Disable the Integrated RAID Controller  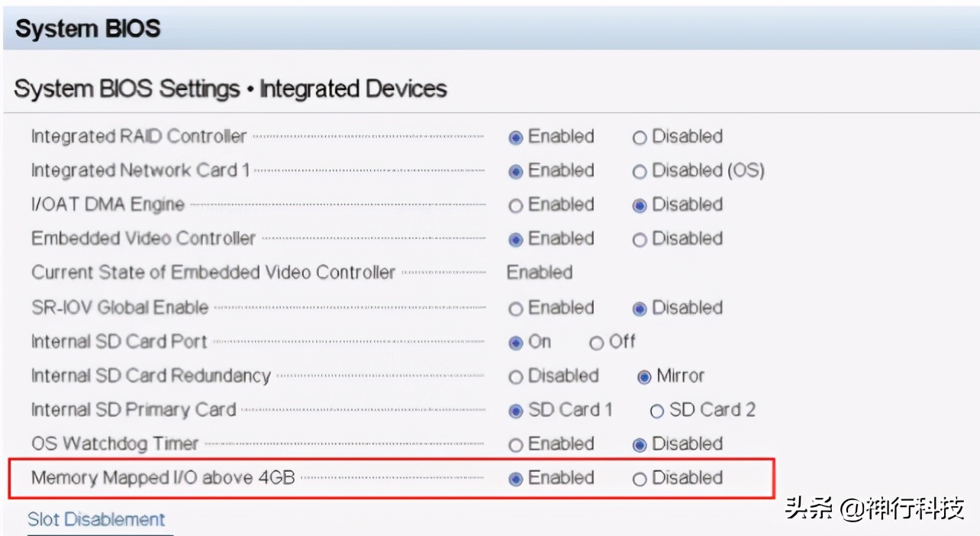point(640,137)
